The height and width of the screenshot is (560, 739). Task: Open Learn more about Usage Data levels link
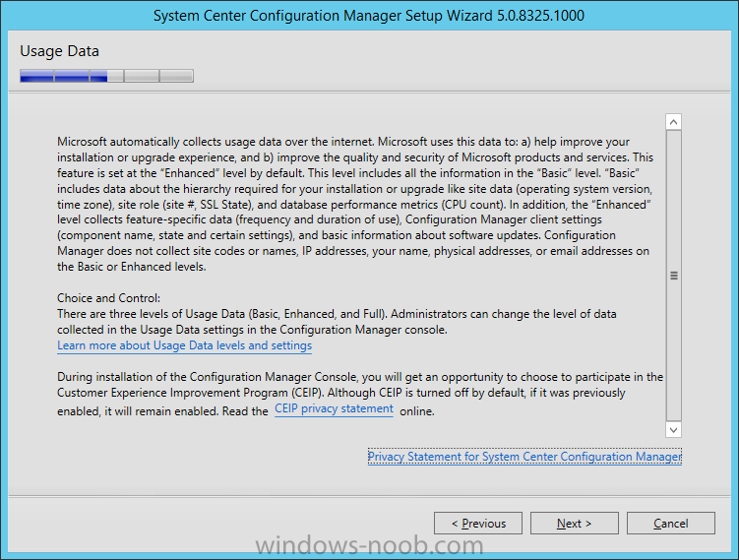184,345
